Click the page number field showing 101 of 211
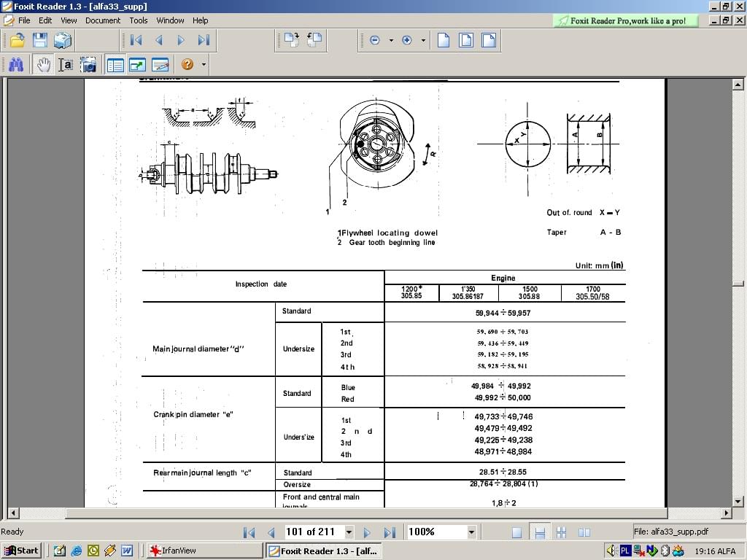747x560 pixels. pyautogui.click(x=314, y=532)
